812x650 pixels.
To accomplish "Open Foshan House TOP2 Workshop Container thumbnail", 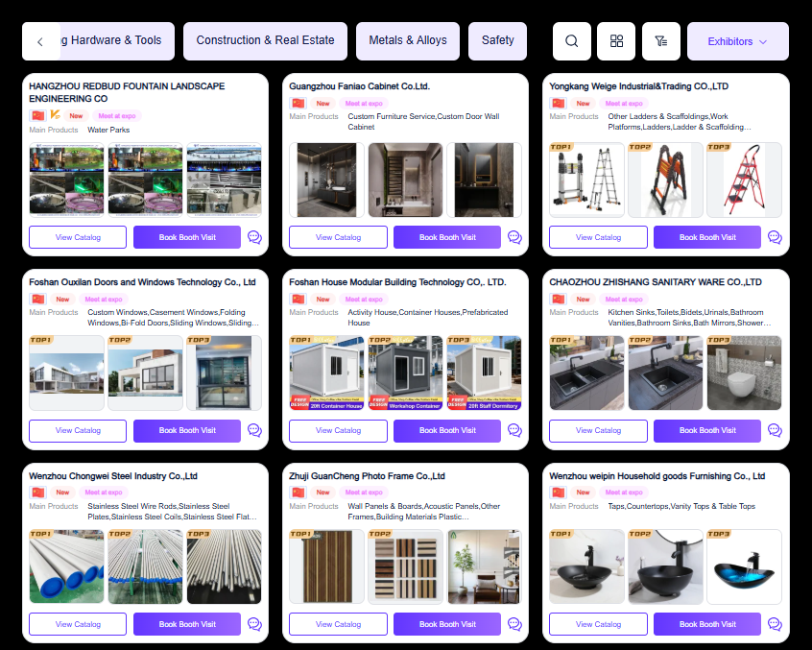I will [x=405, y=373].
